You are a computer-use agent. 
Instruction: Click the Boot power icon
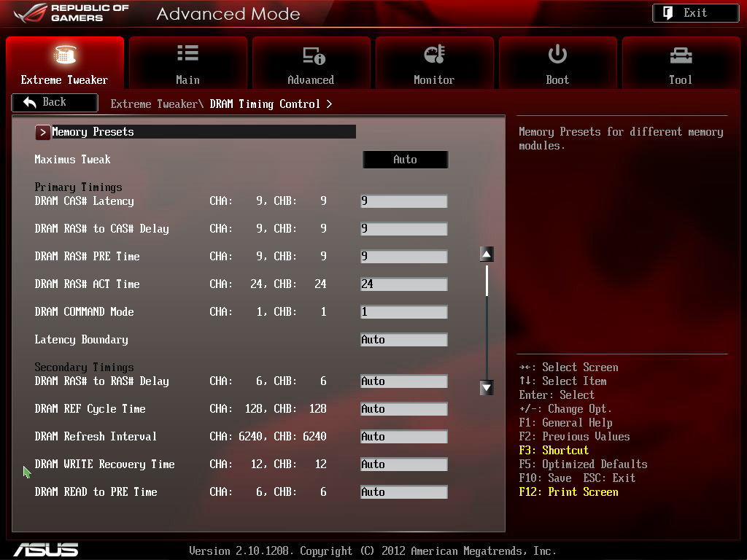coord(557,54)
